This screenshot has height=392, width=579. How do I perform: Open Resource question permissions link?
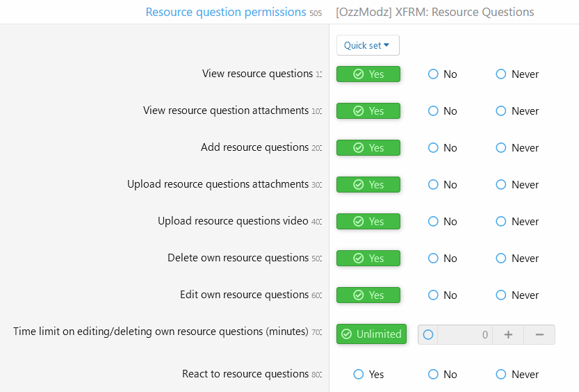[226, 13]
